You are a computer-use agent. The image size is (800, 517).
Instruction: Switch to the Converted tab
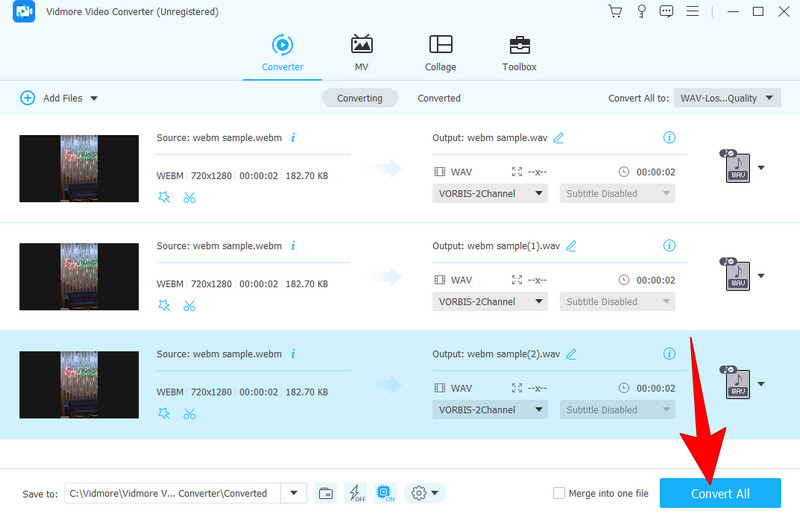[439, 98]
